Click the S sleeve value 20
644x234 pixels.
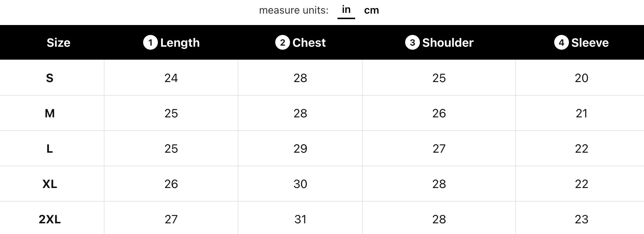coord(581,78)
